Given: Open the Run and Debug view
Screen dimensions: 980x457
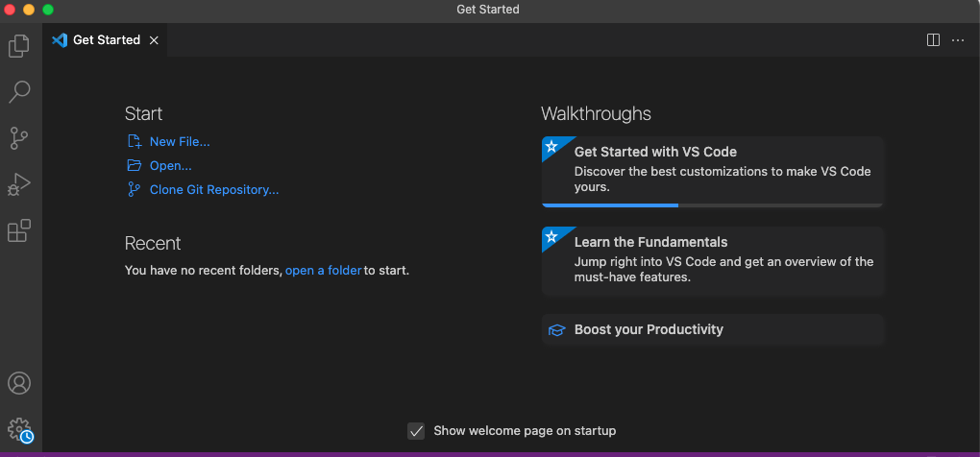Looking at the screenshot, I should (x=19, y=184).
